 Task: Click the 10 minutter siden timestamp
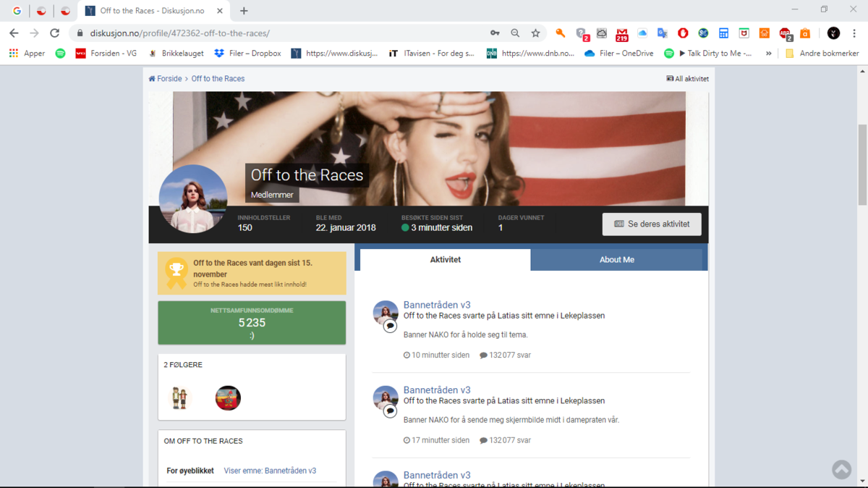coord(436,356)
